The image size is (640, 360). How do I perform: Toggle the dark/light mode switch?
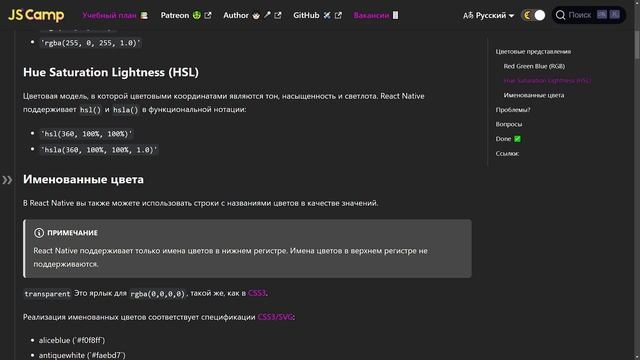pyautogui.click(x=533, y=16)
